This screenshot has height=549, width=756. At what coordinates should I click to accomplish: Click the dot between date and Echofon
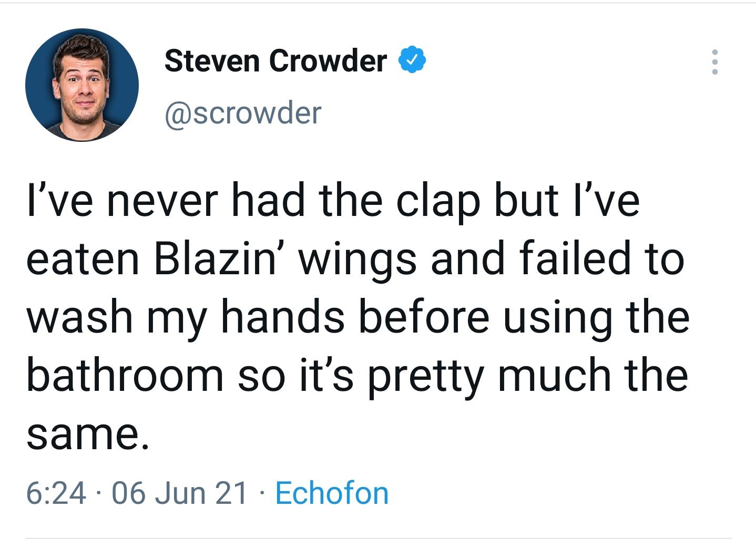pyautogui.click(x=262, y=493)
